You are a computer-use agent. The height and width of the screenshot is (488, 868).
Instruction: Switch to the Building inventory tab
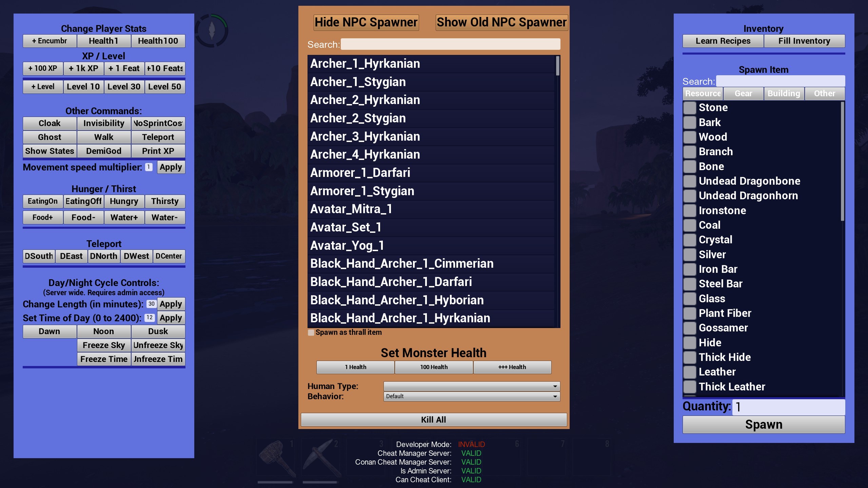coord(783,93)
